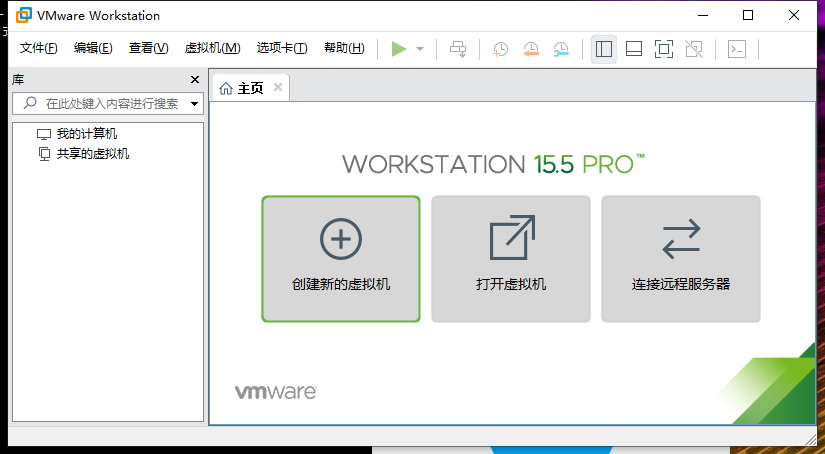Image resolution: width=825 pixels, height=454 pixels.
Task: Open the 帮助(H) menu
Action: pyautogui.click(x=344, y=48)
